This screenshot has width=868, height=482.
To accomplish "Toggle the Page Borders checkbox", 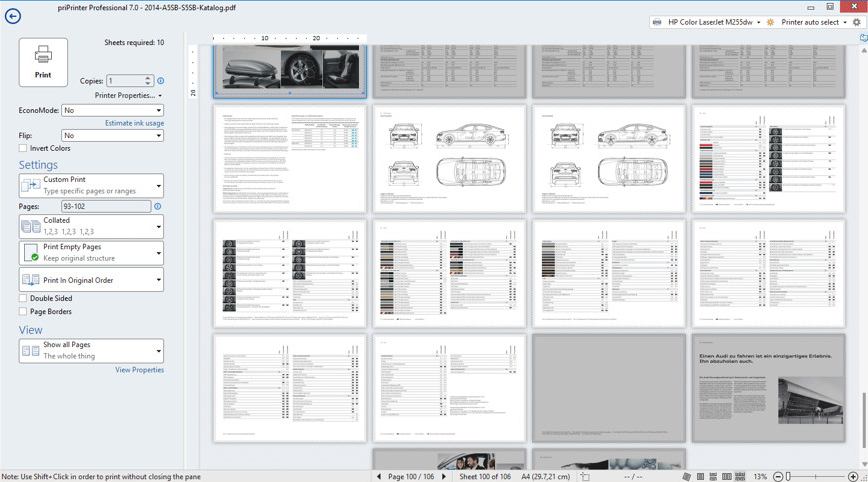I will [x=23, y=312].
